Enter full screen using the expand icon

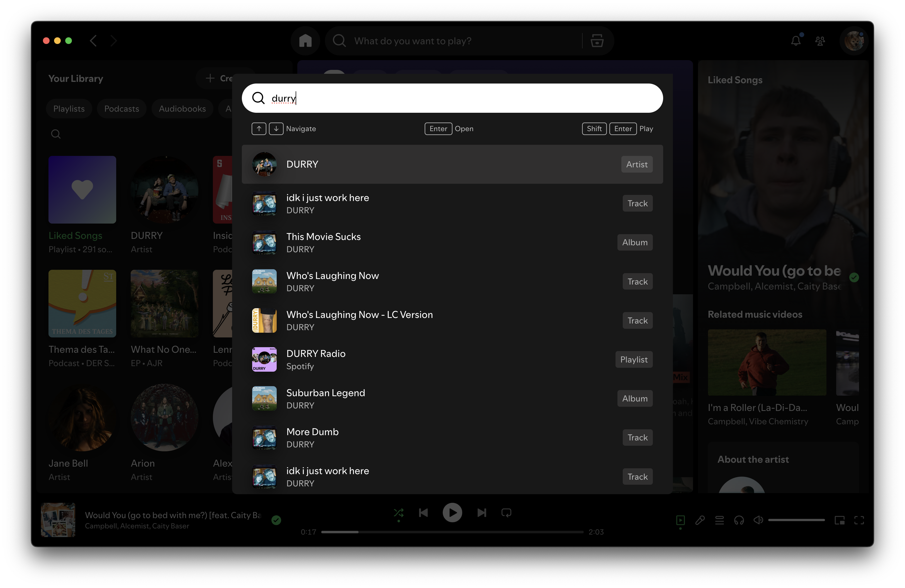tap(859, 520)
